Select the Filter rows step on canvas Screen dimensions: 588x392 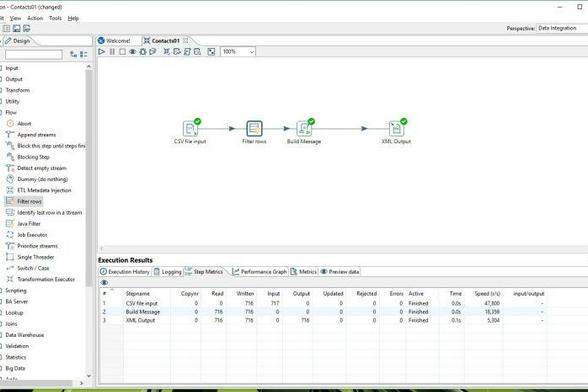(x=254, y=129)
